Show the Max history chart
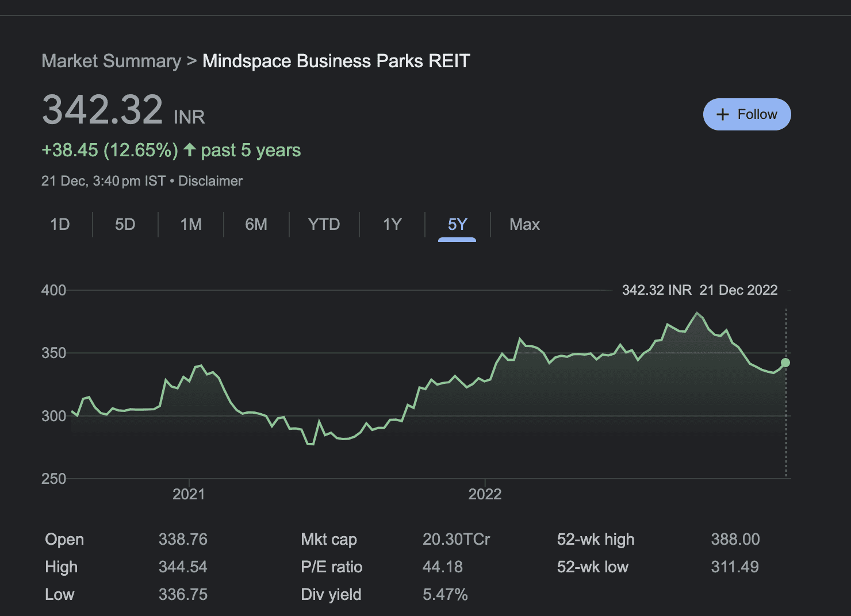The height and width of the screenshot is (616, 851). pos(524,224)
